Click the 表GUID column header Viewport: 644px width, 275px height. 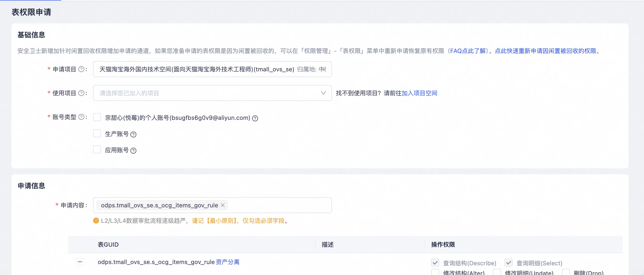(x=108, y=244)
